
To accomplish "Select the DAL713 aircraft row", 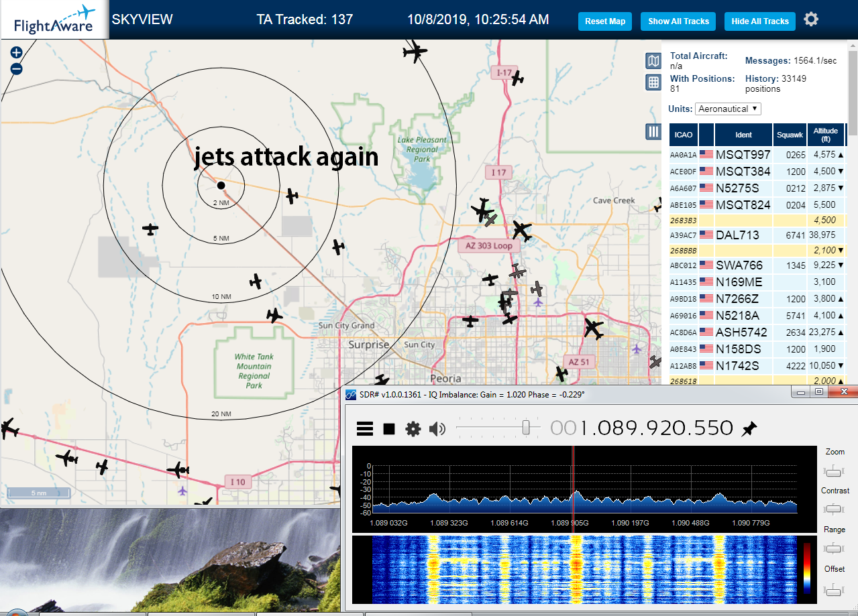I will pyautogui.click(x=757, y=235).
